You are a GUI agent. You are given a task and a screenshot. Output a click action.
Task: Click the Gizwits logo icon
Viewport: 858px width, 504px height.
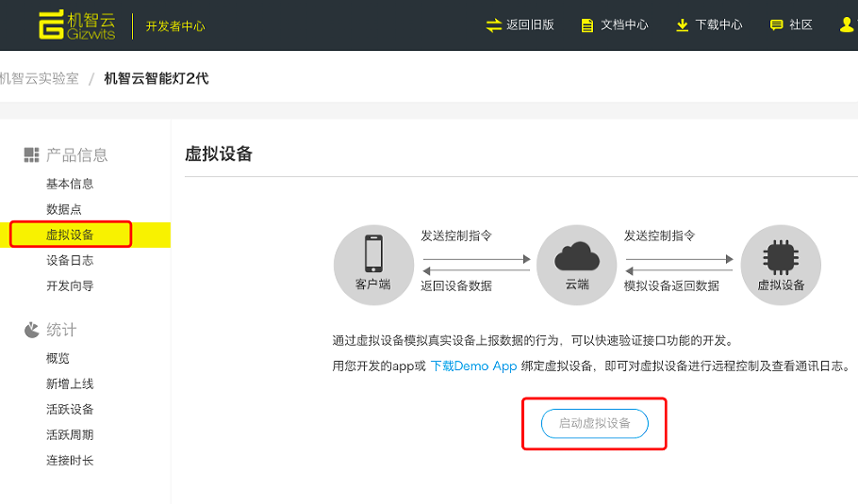point(52,25)
